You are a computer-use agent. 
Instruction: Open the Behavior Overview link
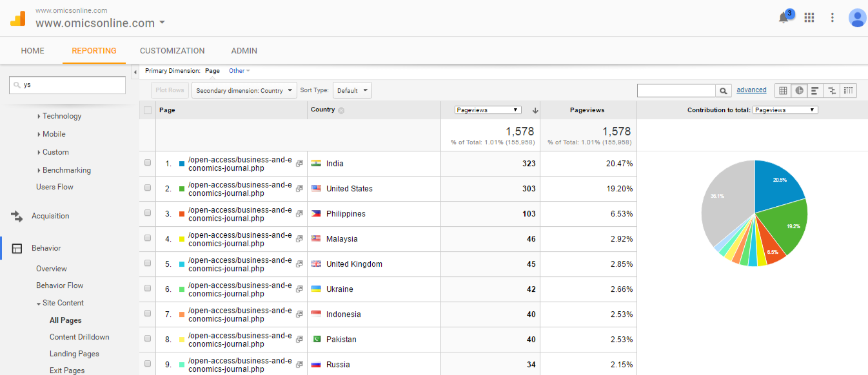pos(52,269)
